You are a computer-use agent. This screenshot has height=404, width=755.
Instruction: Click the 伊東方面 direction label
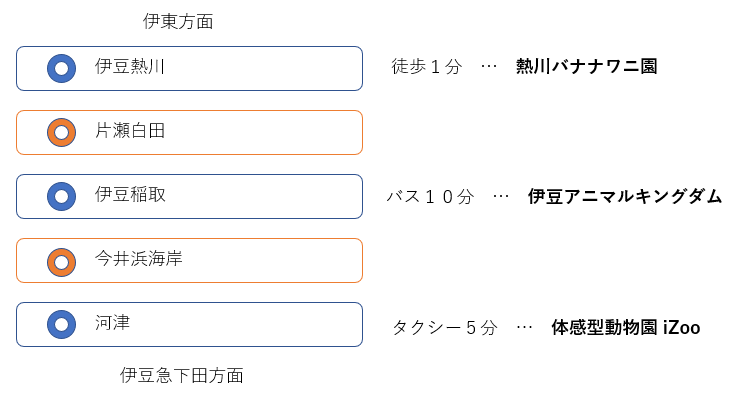point(178,21)
